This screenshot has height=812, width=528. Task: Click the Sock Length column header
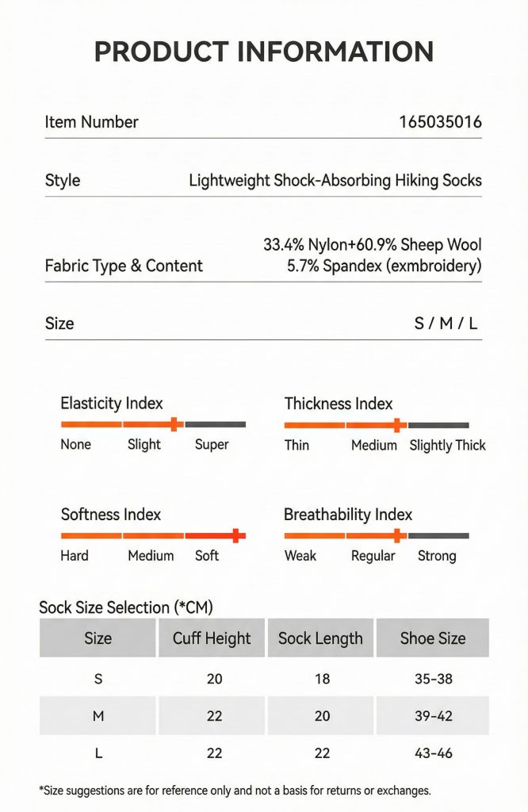320,638
